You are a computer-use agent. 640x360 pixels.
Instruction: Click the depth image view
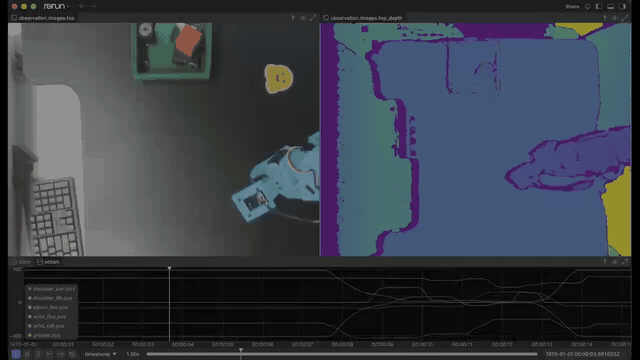point(476,139)
